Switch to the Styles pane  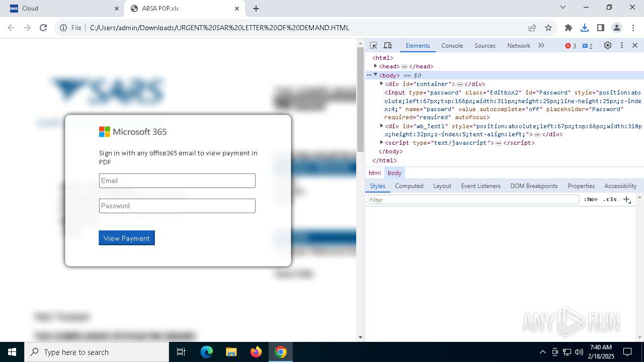pos(377,186)
